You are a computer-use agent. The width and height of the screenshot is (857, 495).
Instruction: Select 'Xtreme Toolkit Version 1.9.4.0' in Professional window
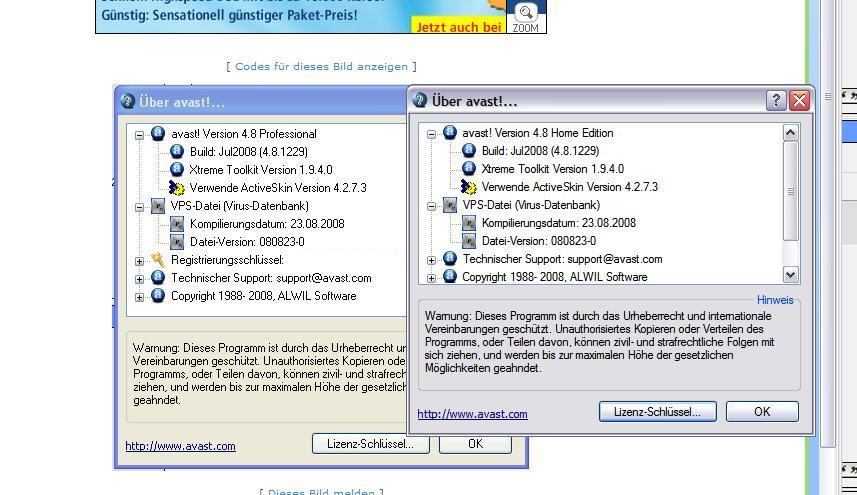point(261,169)
